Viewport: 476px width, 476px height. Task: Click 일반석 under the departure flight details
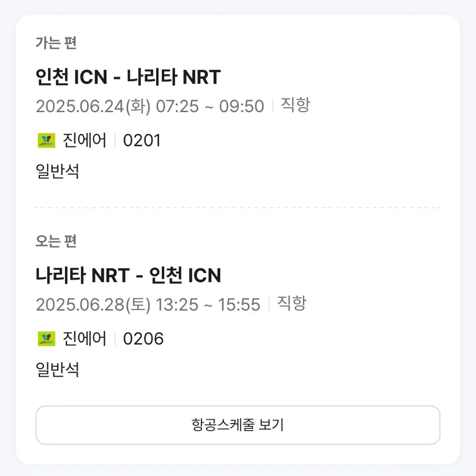[x=58, y=171]
